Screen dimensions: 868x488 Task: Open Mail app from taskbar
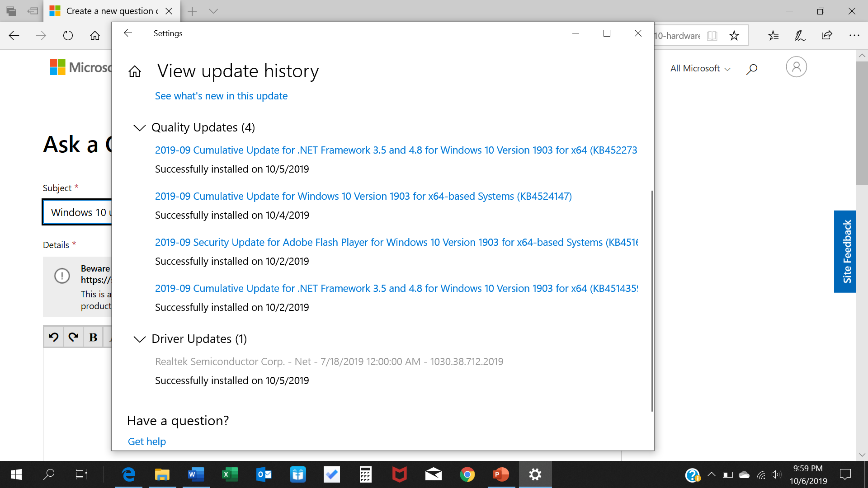[x=434, y=474]
